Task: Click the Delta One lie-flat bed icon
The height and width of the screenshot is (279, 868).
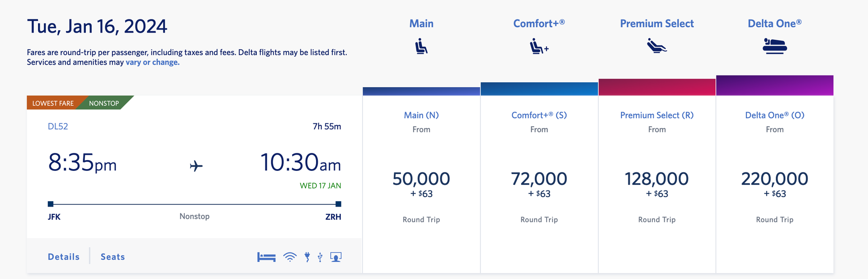Action: (774, 46)
